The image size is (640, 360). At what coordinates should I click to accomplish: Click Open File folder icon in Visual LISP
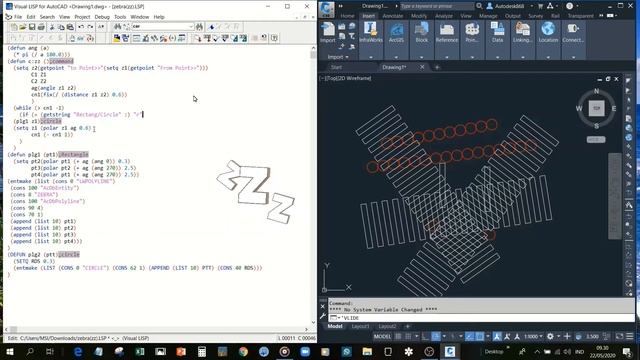pyautogui.click(x=23, y=27)
